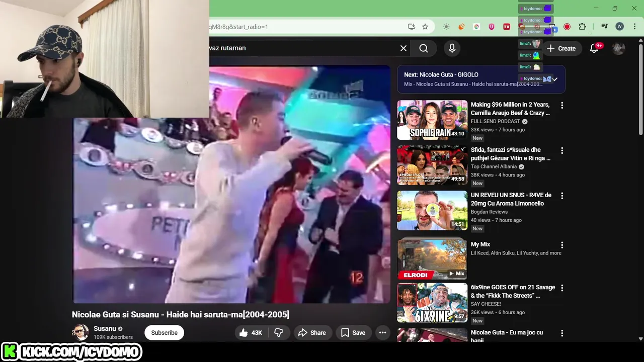Click the red record circle extension

click(x=567, y=27)
